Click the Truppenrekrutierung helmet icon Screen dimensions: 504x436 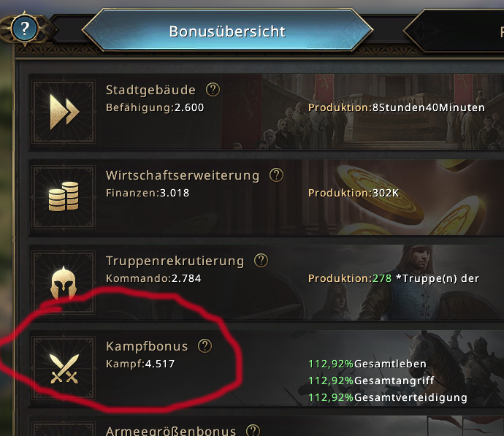click(64, 282)
